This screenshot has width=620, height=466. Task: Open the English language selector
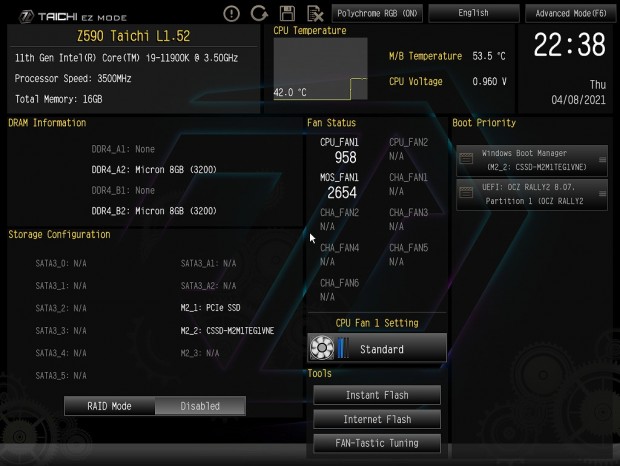click(474, 13)
